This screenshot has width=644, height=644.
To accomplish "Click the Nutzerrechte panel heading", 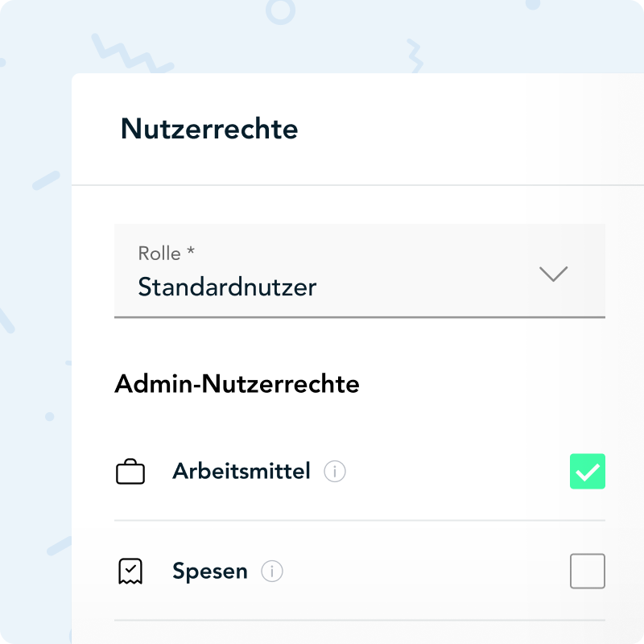I will pos(209,129).
